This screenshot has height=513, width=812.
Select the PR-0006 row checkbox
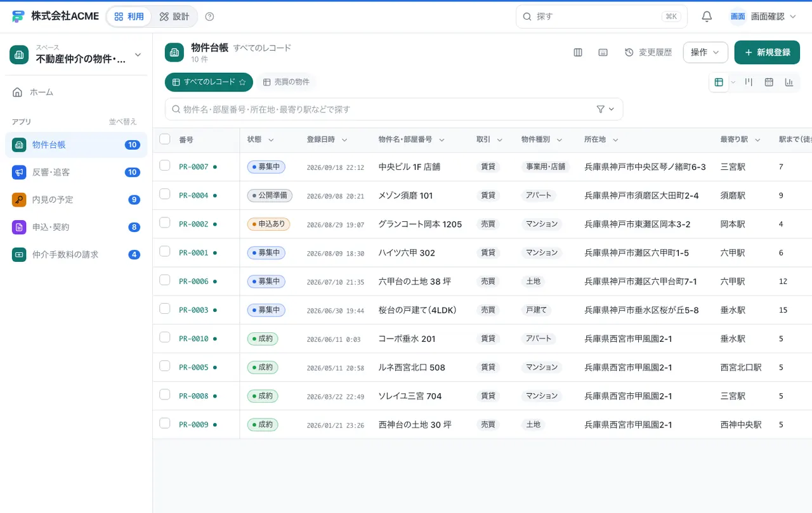(x=165, y=280)
